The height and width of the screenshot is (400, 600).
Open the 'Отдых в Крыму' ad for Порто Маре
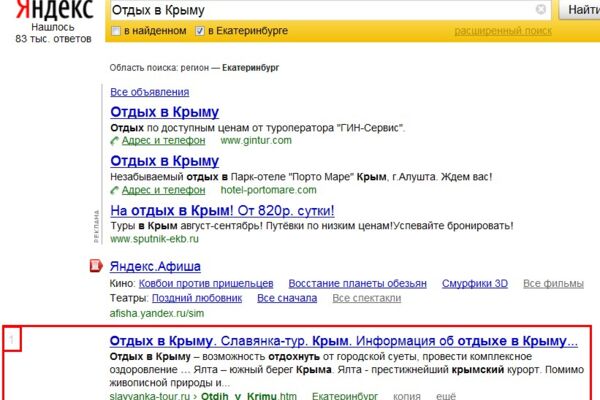click(x=165, y=161)
